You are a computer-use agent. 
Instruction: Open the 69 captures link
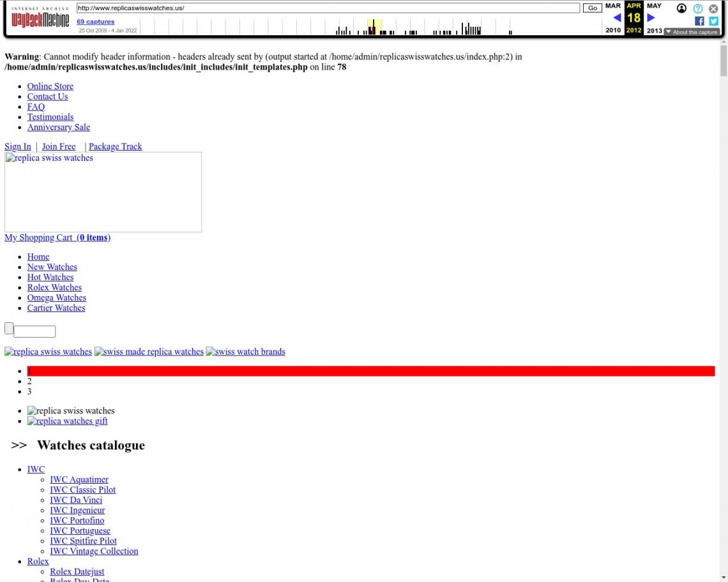pos(95,21)
